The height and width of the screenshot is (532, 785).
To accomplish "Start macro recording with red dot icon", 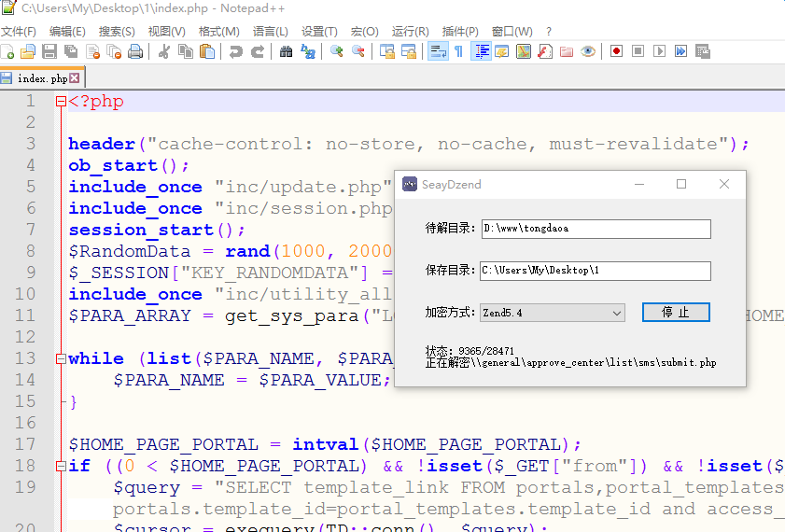I will [617, 51].
